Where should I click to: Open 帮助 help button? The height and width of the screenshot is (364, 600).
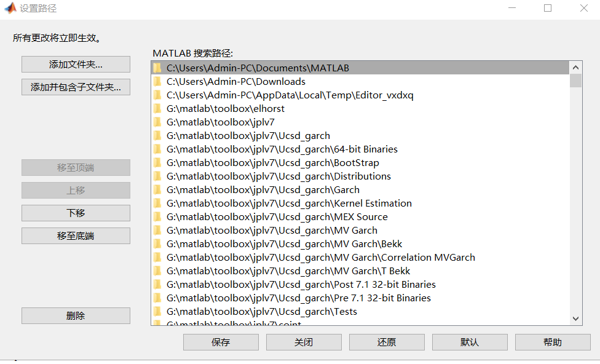click(553, 342)
